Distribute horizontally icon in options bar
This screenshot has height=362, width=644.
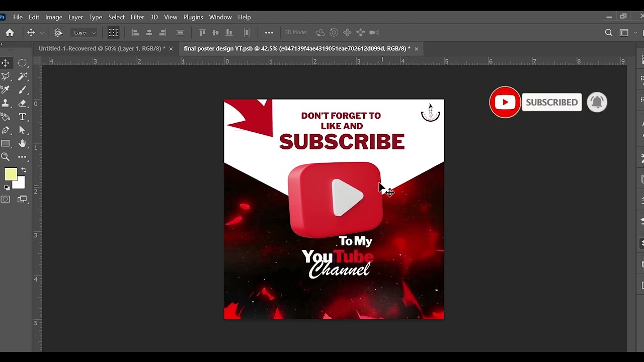coord(247,33)
